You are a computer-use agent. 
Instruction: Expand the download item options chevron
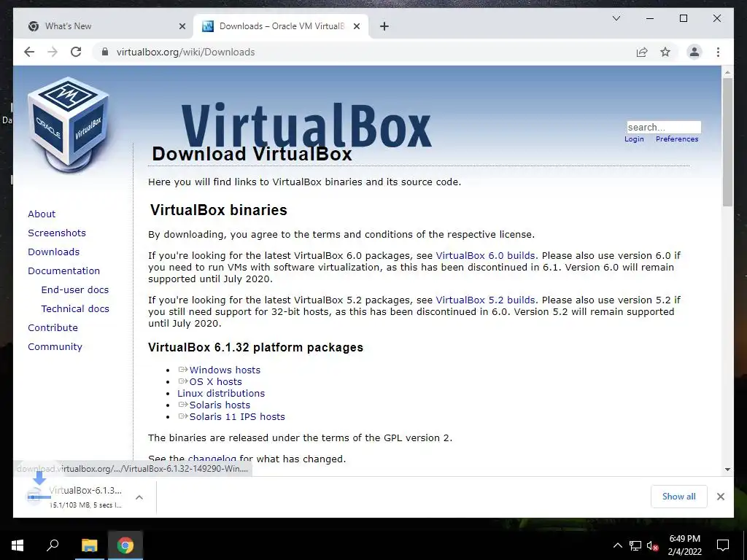click(x=139, y=497)
